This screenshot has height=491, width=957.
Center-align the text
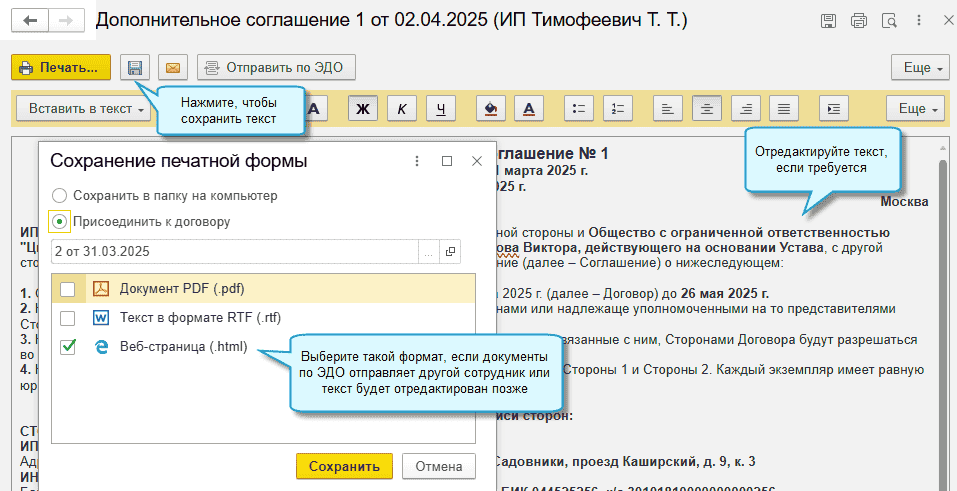tap(707, 108)
